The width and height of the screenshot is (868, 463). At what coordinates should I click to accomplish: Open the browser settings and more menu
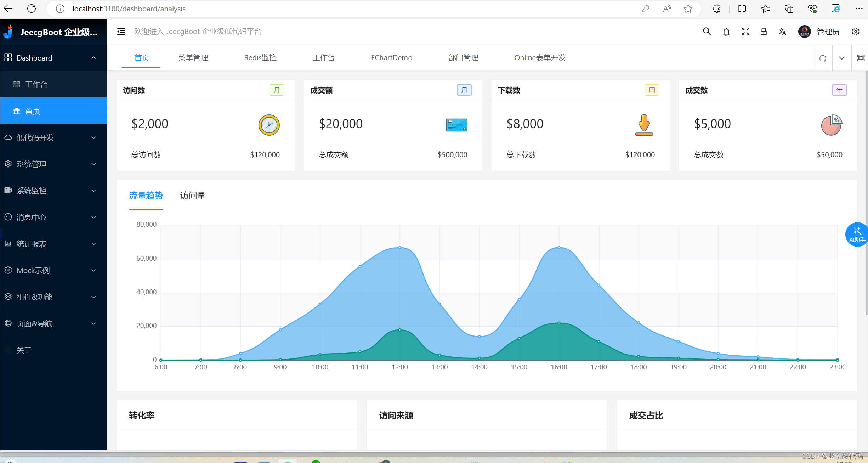coord(859,9)
